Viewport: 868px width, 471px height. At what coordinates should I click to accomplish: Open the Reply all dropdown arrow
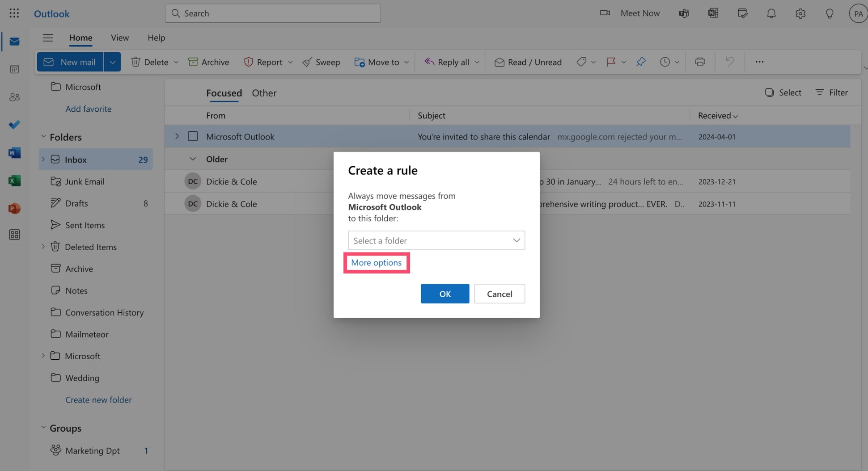pos(477,62)
